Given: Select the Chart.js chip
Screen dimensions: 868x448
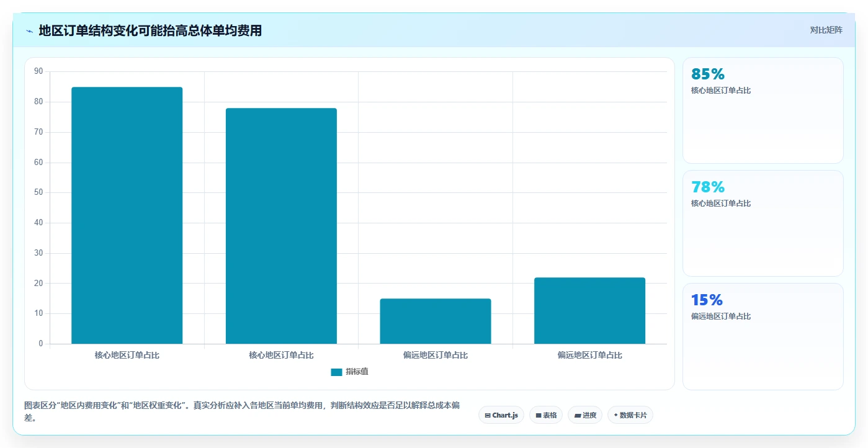Looking at the screenshot, I should (x=501, y=415).
